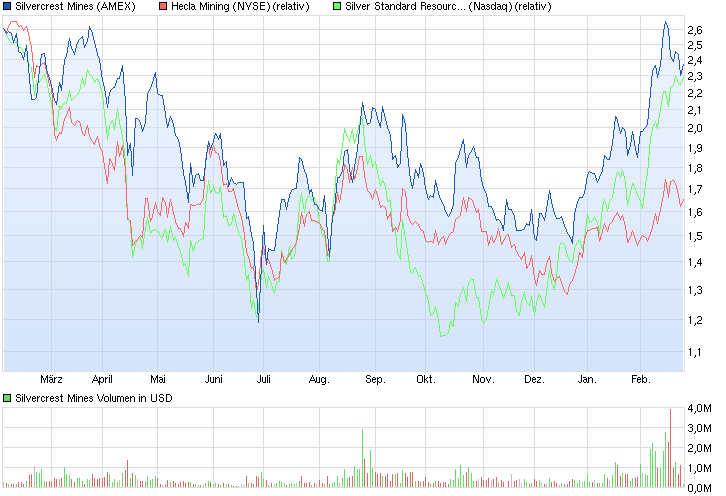
Task: Click the 1,4 price axis value
Action: tap(695, 263)
